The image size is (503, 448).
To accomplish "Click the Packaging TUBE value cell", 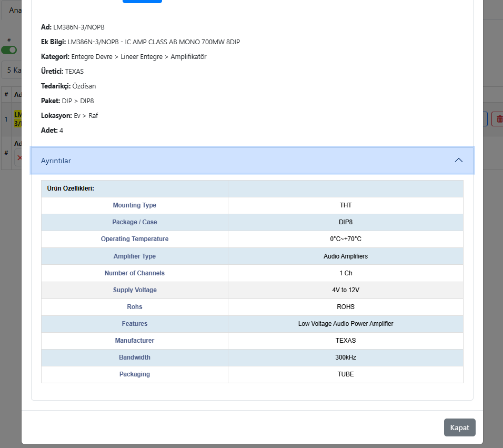I will coord(345,374).
